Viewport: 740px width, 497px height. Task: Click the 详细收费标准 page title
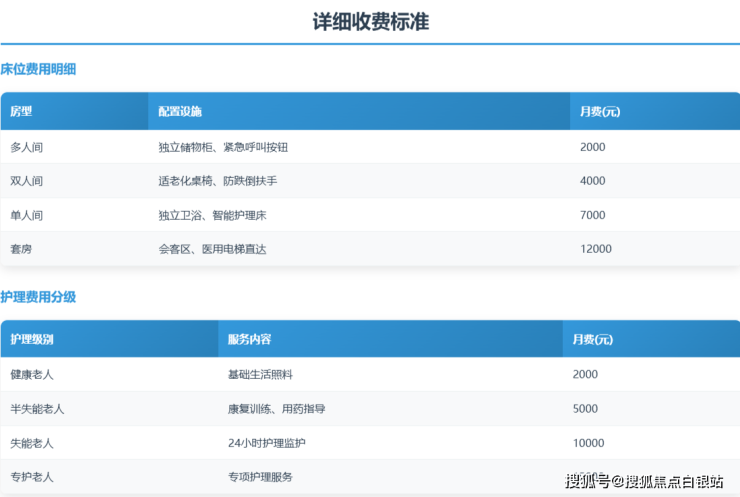click(x=370, y=21)
